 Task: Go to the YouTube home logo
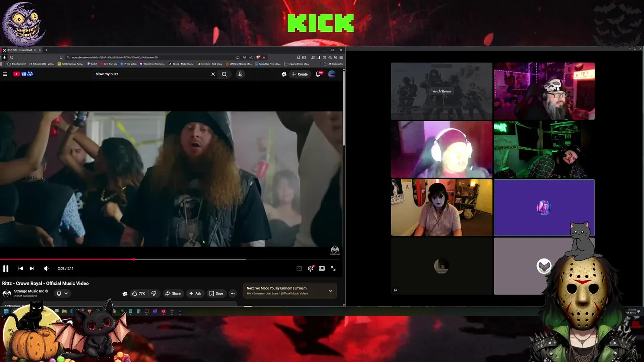(x=23, y=74)
